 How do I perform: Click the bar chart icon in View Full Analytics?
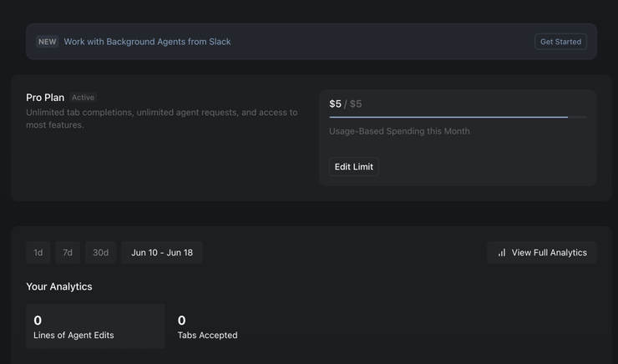point(502,253)
